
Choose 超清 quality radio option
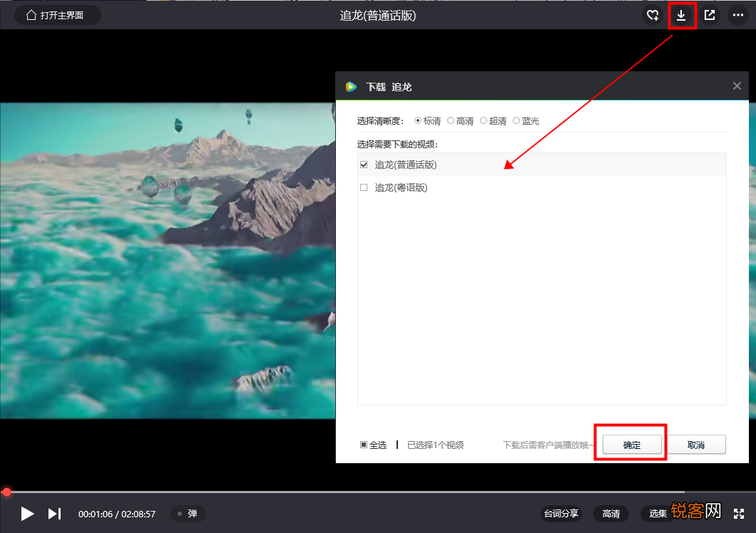(x=483, y=120)
